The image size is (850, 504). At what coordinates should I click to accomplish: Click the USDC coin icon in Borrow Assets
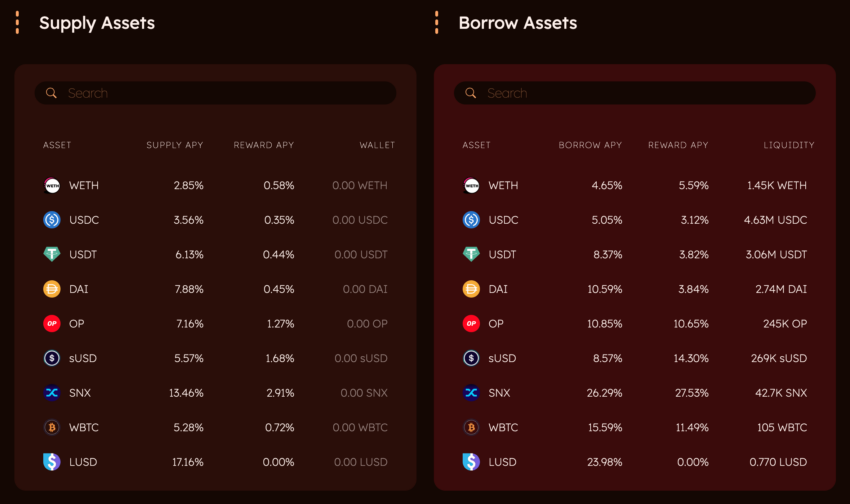point(471,220)
